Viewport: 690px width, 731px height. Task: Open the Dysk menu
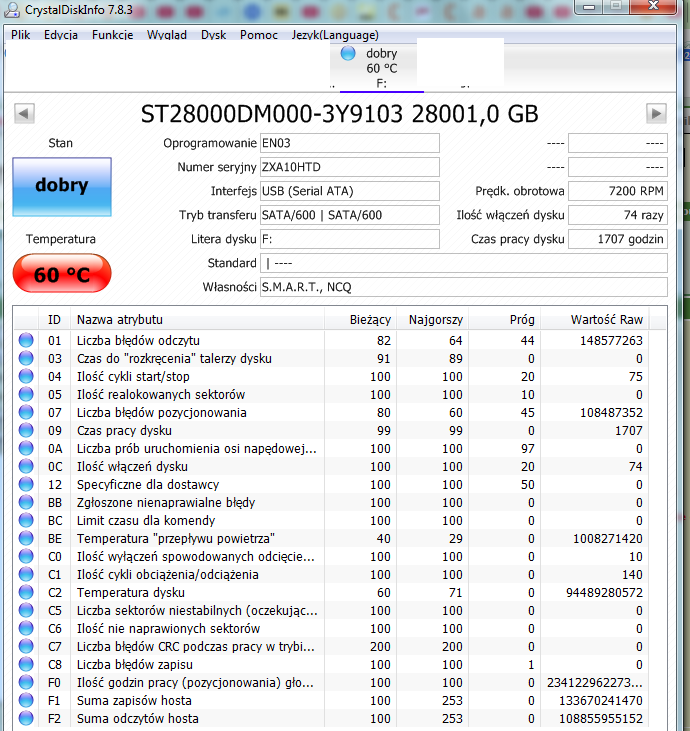(x=213, y=35)
